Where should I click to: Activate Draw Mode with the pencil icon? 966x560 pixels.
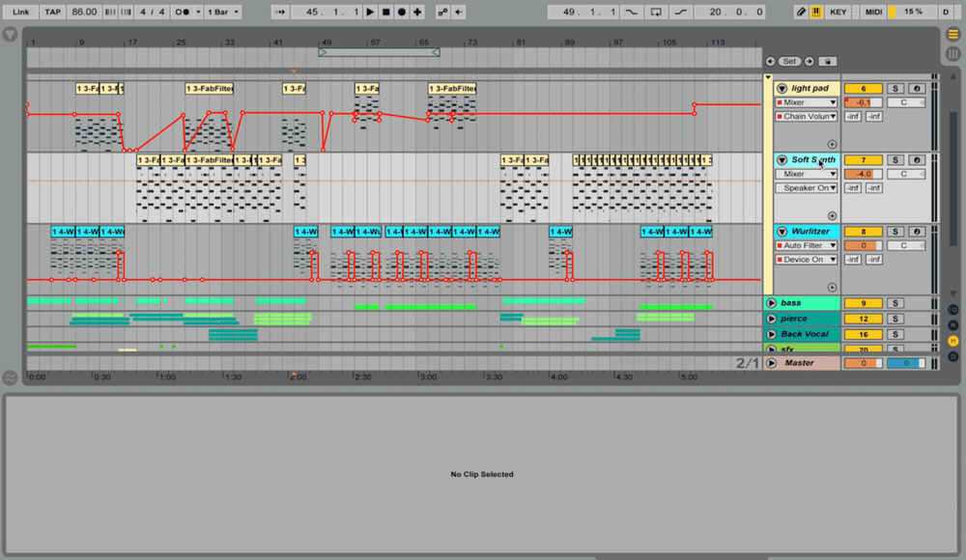click(800, 12)
